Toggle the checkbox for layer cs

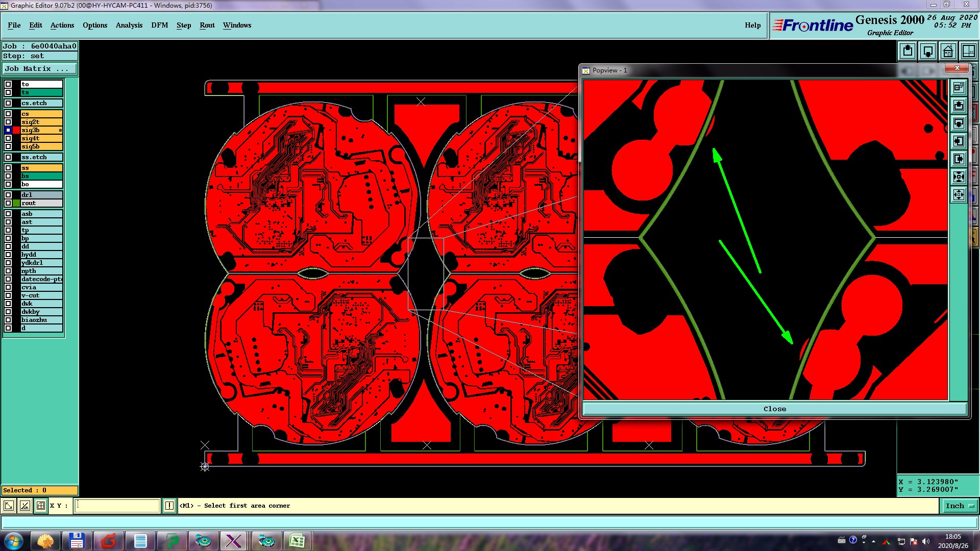[x=8, y=114]
